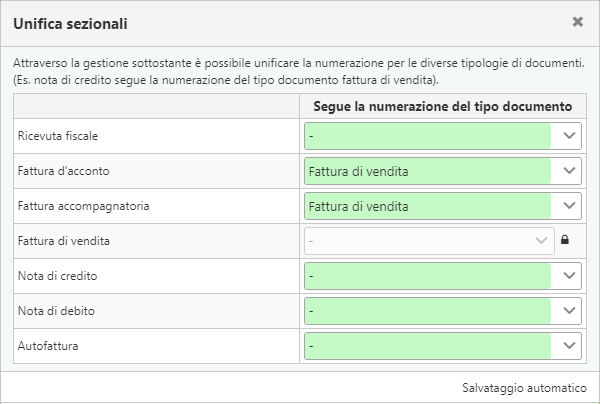The image size is (600, 404).
Task: Click the Nota di credito row label
Action: pyautogui.click(x=57, y=276)
